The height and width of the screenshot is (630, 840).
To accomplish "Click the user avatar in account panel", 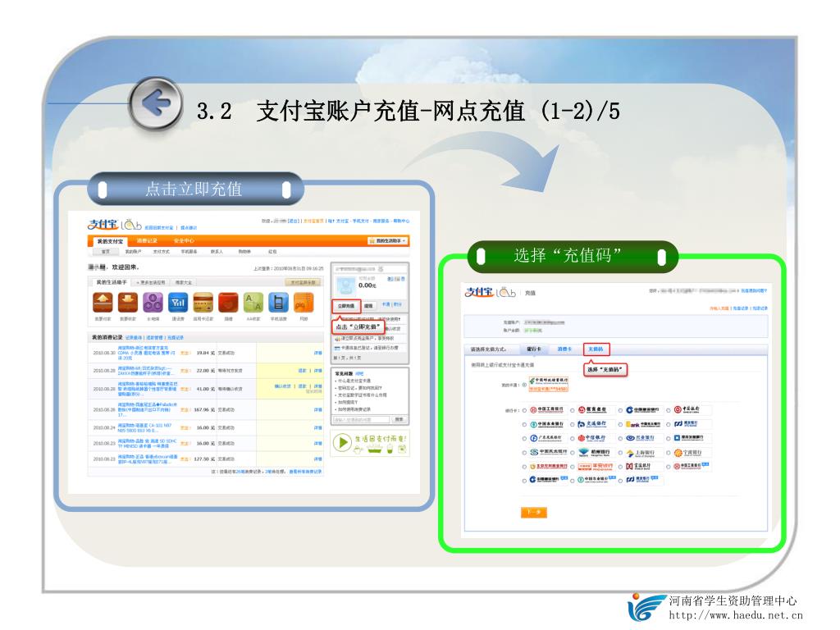I will [345, 285].
